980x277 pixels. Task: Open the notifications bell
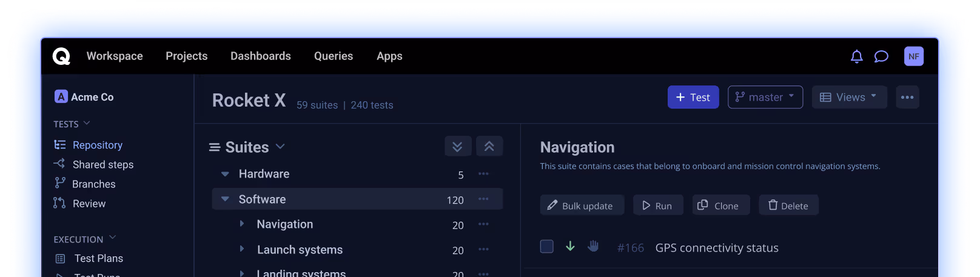point(856,56)
